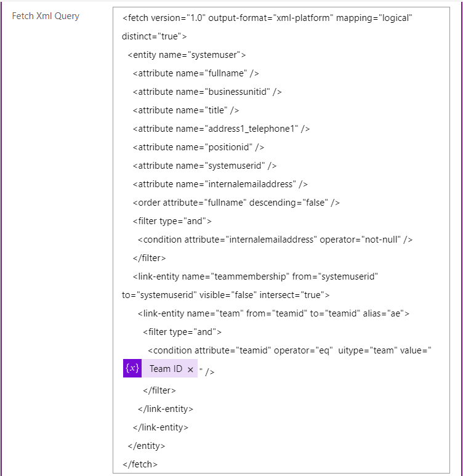Click the distinct="true" text line
Image resolution: width=463 pixels, height=476 pixels.
point(155,36)
